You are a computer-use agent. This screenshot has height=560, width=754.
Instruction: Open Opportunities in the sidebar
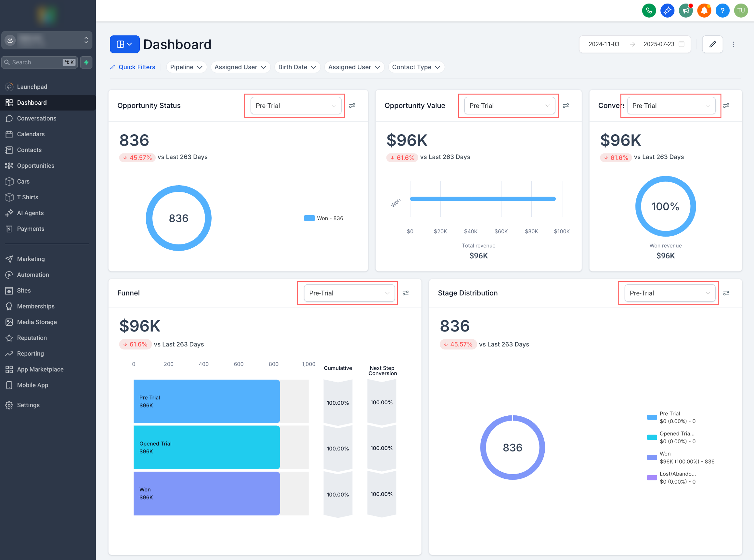tap(35, 166)
